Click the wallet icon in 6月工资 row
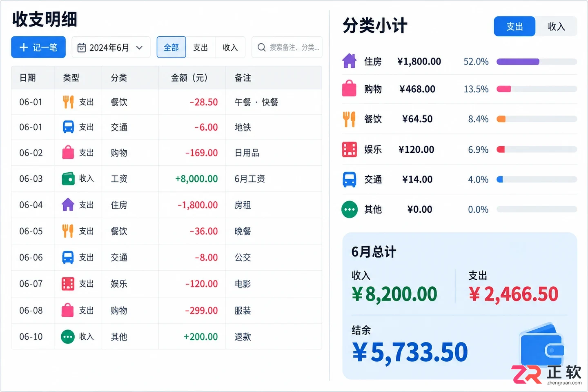This screenshot has width=588, height=392. click(x=68, y=179)
